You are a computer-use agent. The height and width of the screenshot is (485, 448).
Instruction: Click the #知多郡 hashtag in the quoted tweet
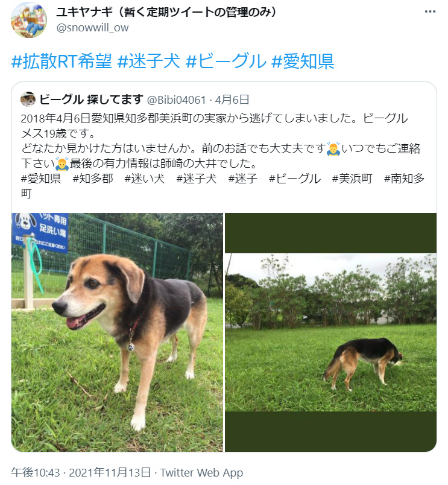(x=93, y=179)
